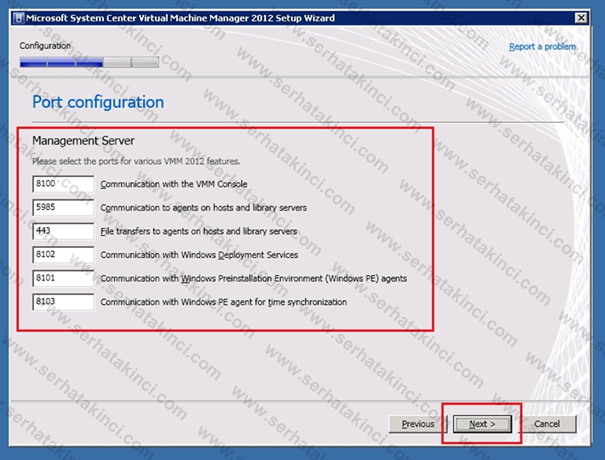Viewport: 605px width, 460px height.
Task: Cancel the setup wizard
Action: click(x=546, y=424)
